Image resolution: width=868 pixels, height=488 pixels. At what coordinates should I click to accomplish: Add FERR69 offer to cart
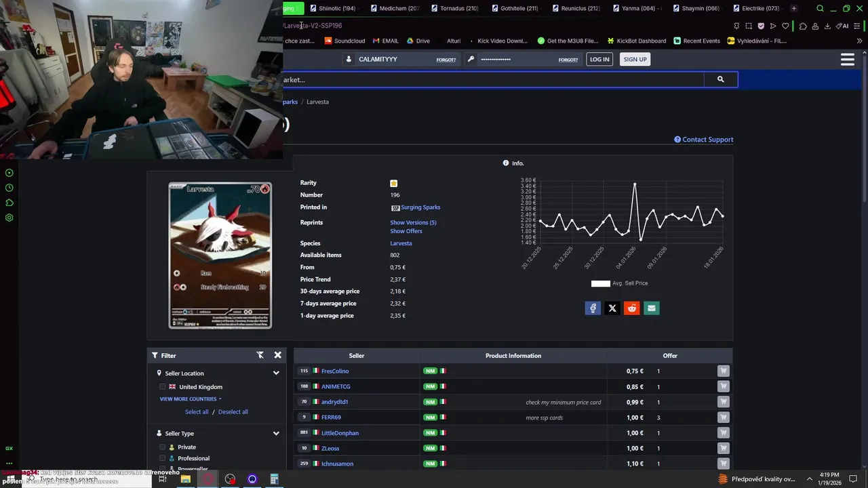(724, 418)
